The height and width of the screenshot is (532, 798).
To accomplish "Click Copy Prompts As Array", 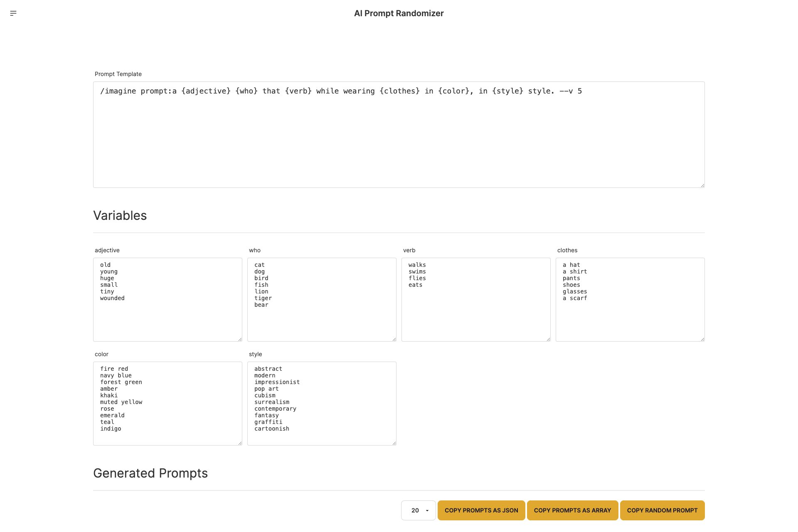I will [x=572, y=510].
